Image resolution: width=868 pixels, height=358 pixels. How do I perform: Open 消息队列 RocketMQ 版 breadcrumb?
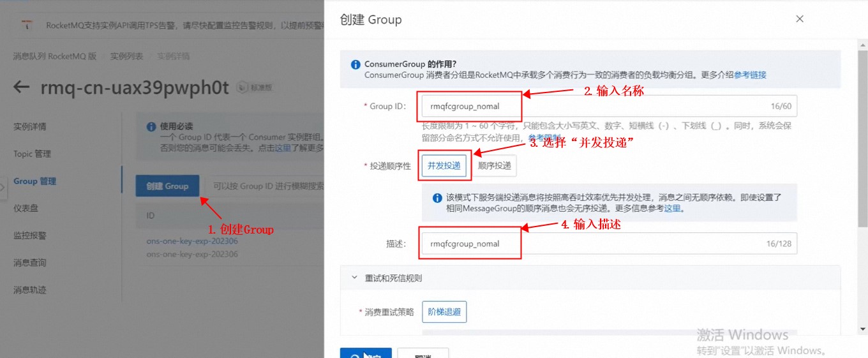coord(55,56)
